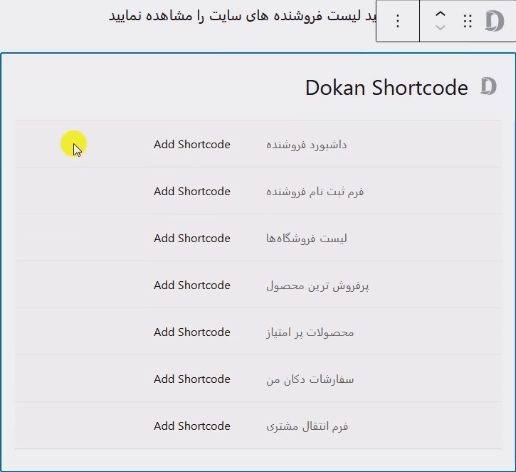Select the سفارشات دکان من row label

[310, 379]
